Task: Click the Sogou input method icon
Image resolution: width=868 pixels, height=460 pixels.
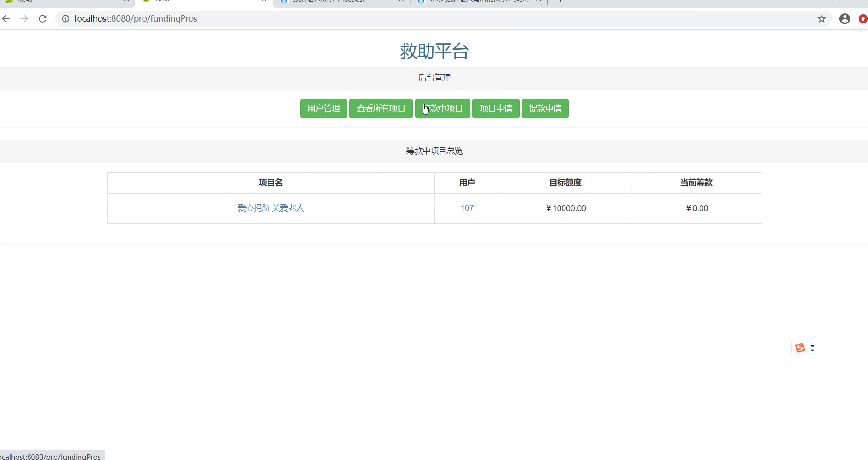Action: tap(800, 348)
